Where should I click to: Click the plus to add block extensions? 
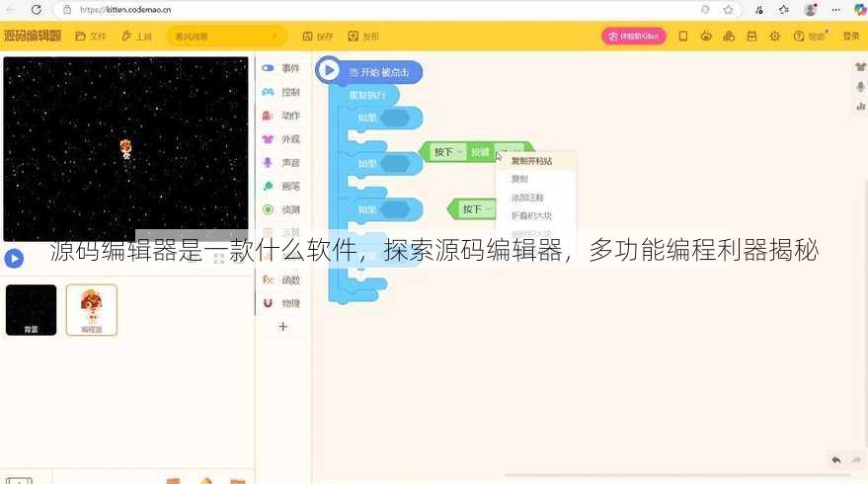point(282,327)
